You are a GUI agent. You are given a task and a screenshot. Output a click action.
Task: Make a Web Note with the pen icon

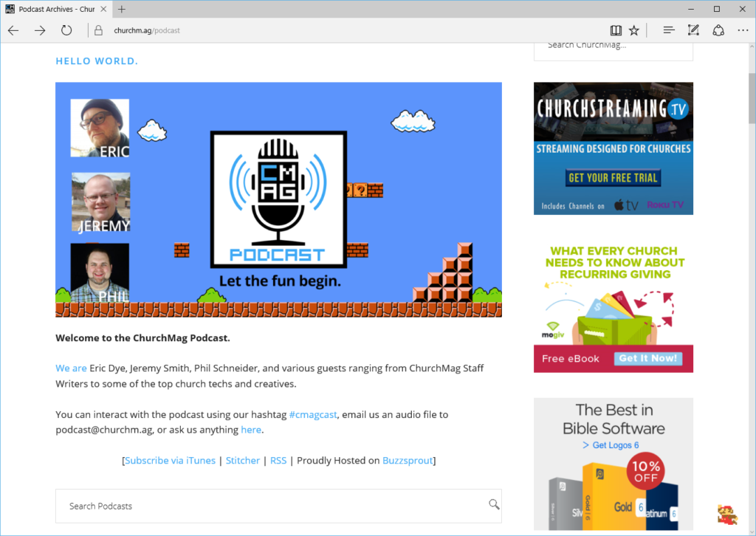[x=693, y=30]
